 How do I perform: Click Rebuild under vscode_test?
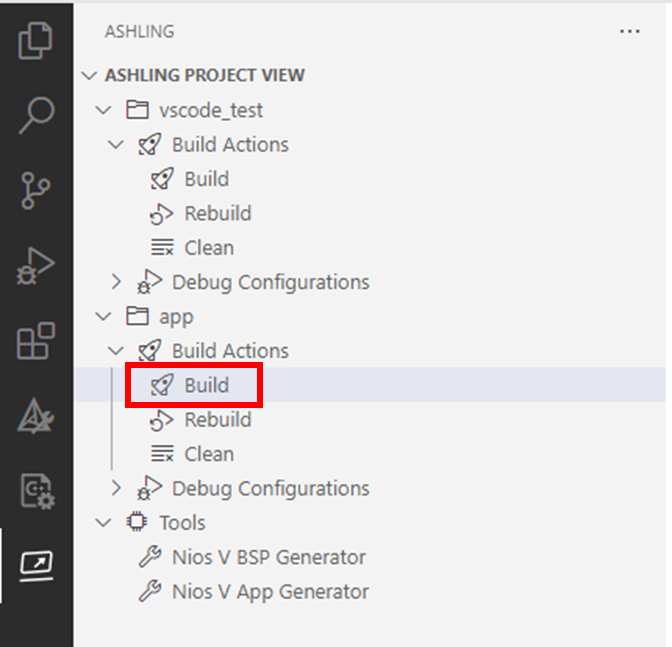pyautogui.click(x=217, y=214)
